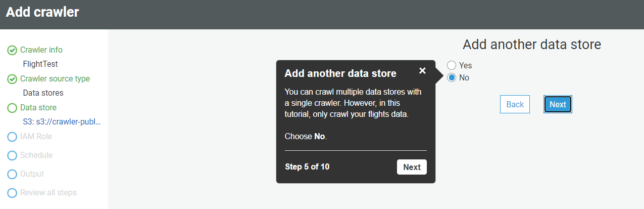
Task: Open the Crawler info step
Action: coord(41,50)
